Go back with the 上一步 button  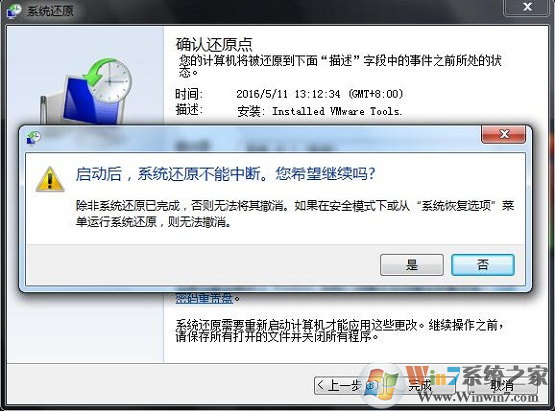click(339, 386)
